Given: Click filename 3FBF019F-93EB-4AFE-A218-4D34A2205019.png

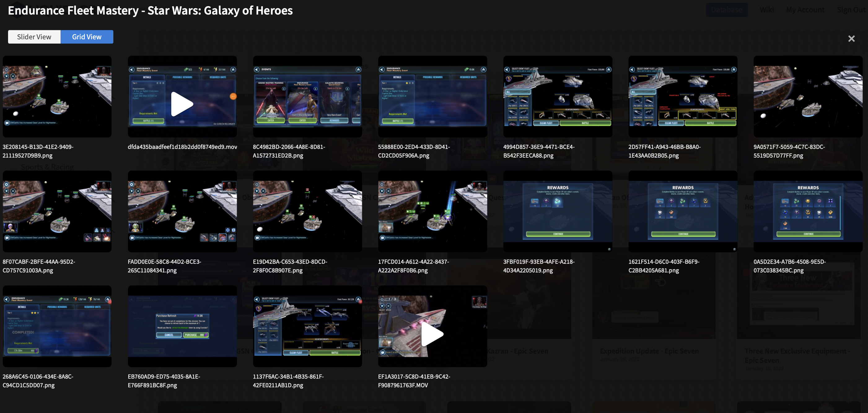Looking at the screenshot, I should (539, 266).
